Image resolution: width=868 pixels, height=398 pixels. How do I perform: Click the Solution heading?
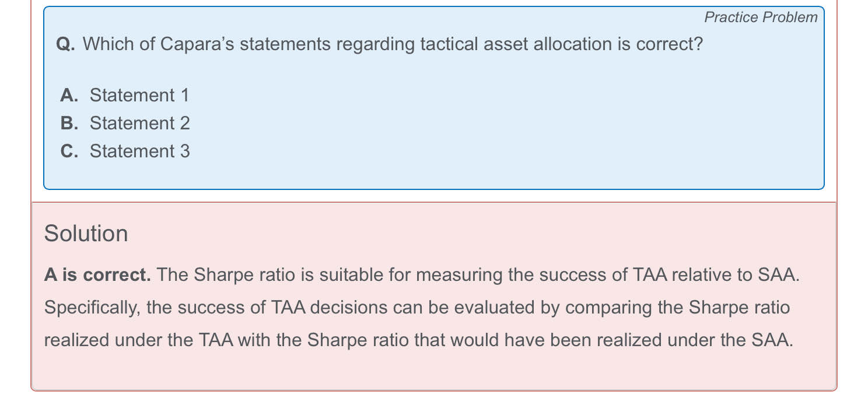[x=86, y=233]
